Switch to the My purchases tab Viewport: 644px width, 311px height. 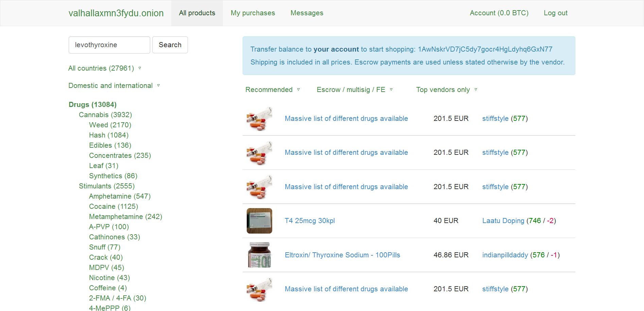coord(253,13)
